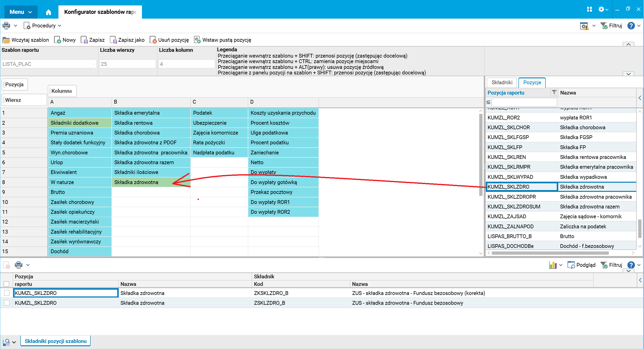
Task: Click the Podgląd button
Action: pos(581,265)
